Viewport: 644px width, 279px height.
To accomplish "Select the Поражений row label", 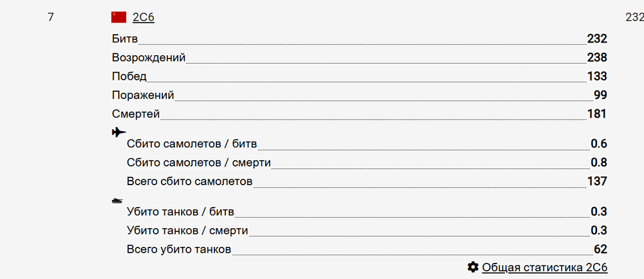I will [x=143, y=95].
